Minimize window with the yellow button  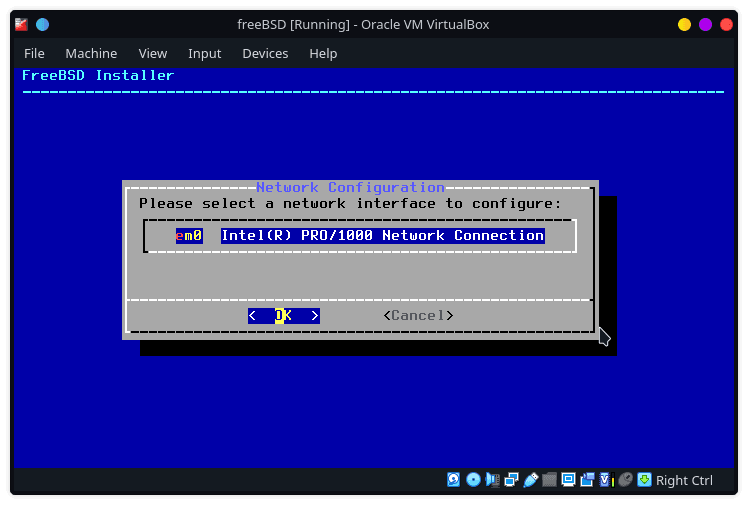[x=684, y=24]
